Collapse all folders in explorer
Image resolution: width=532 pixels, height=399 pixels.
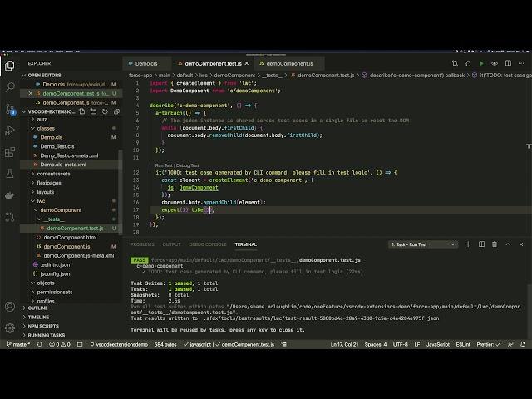(x=116, y=111)
